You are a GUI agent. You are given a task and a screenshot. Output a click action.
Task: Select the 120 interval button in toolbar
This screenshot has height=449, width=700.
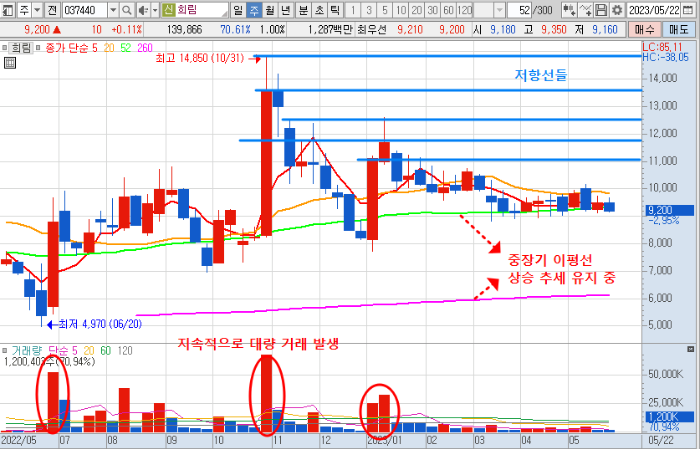[465, 10]
